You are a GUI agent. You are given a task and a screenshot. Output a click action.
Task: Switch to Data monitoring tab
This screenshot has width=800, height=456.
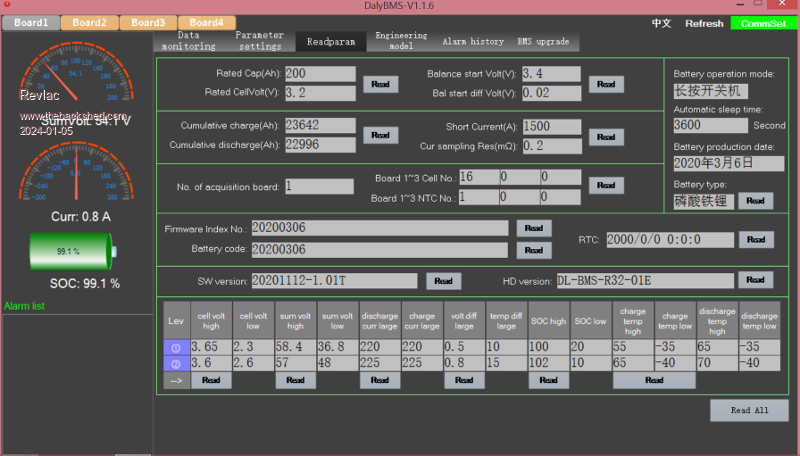pyautogui.click(x=188, y=41)
